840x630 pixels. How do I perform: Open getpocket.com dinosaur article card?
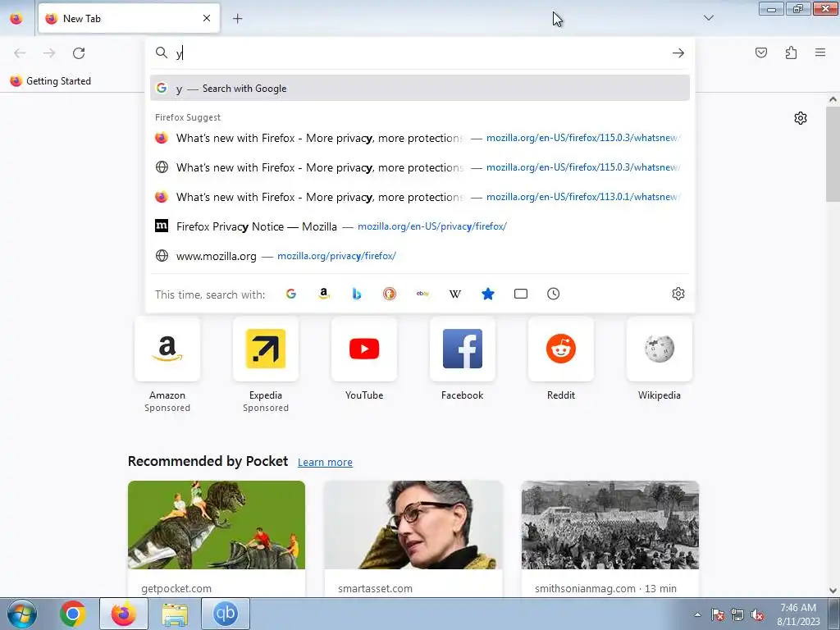[217, 539]
